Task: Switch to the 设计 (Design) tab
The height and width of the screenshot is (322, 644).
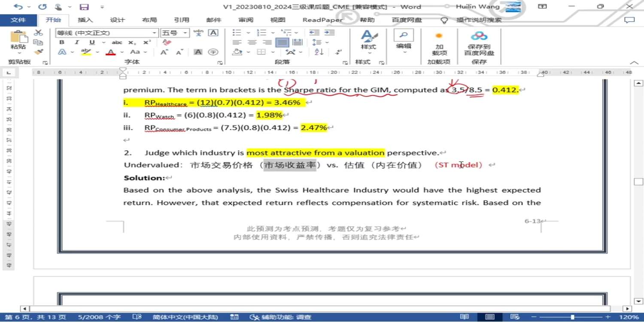Action: [x=117, y=20]
